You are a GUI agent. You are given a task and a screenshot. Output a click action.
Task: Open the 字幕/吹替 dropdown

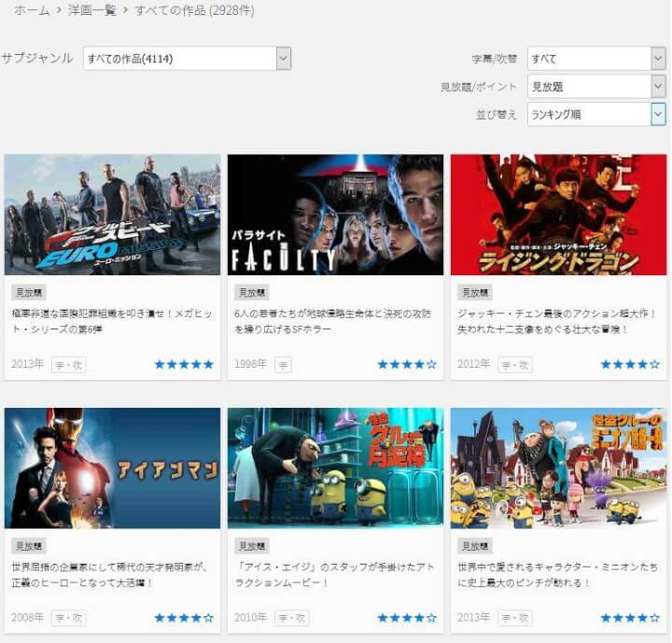click(596, 58)
